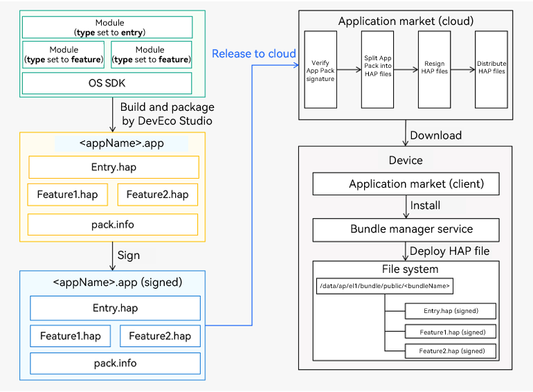Click the 'Application market (cloud)' heading
533x392 pixels.
(x=406, y=21)
